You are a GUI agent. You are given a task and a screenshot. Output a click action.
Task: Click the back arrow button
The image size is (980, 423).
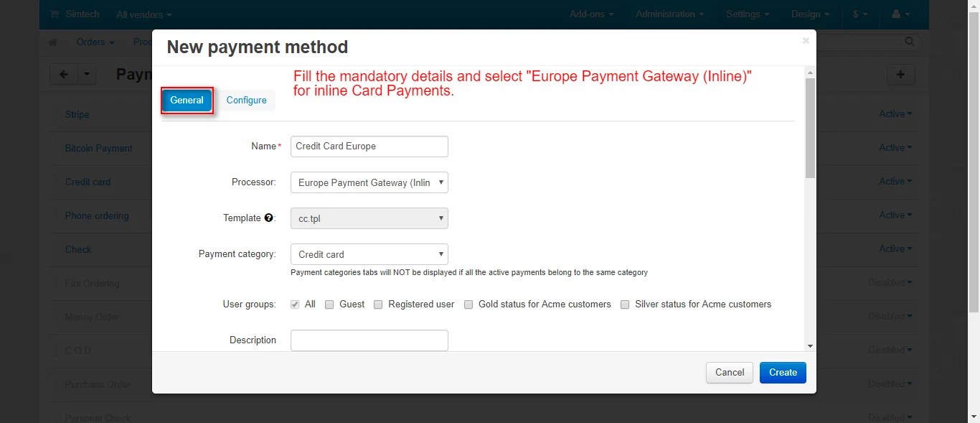pyautogui.click(x=64, y=74)
